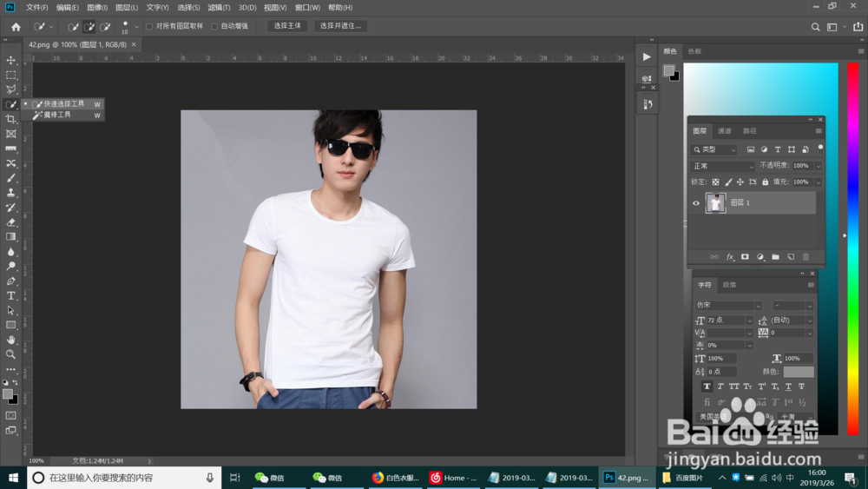Open the 滤镜(T) menu
The width and height of the screenshot is (868, 489).
(x=219, y=8)
